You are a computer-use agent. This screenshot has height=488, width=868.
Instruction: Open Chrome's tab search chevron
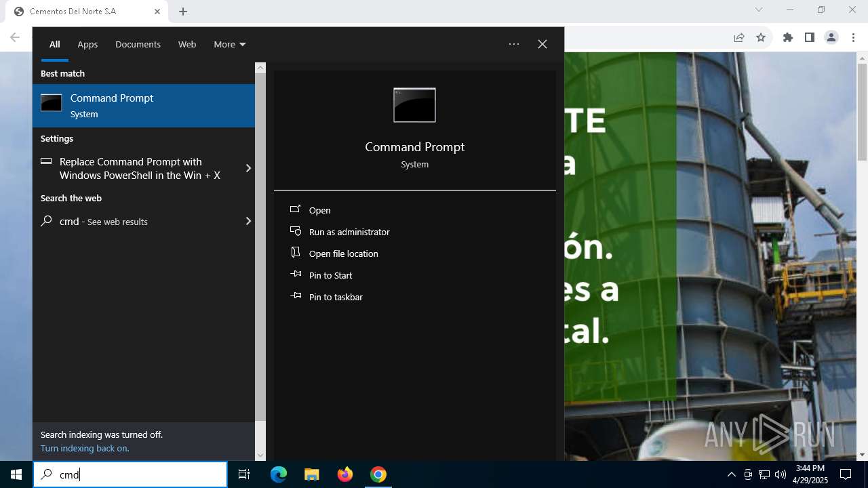click(759, 9)
